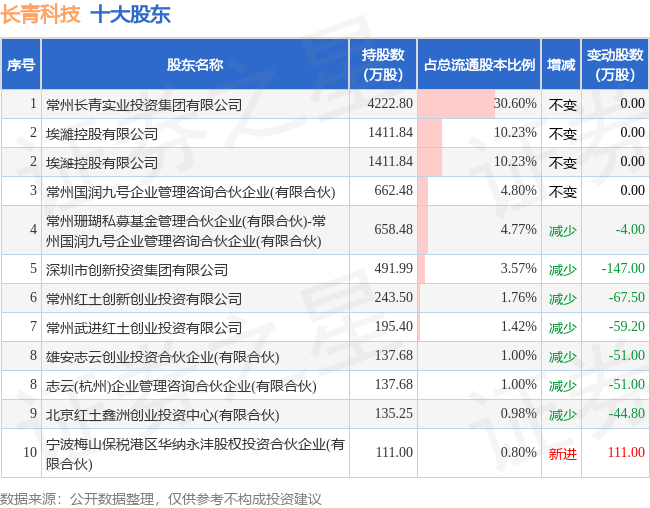The image size is (650, 508).
Task: Click 0.00 in the 常州长青实业 row
Action: click(x=632, y=103)
